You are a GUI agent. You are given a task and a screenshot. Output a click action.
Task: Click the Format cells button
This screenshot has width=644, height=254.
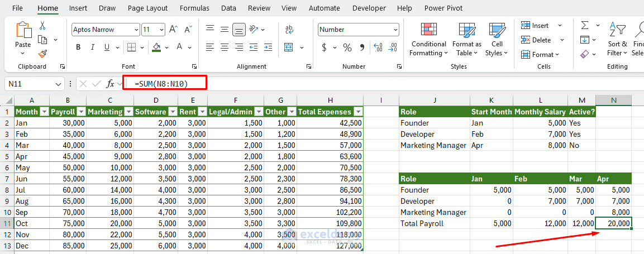[x=540, y=55]
